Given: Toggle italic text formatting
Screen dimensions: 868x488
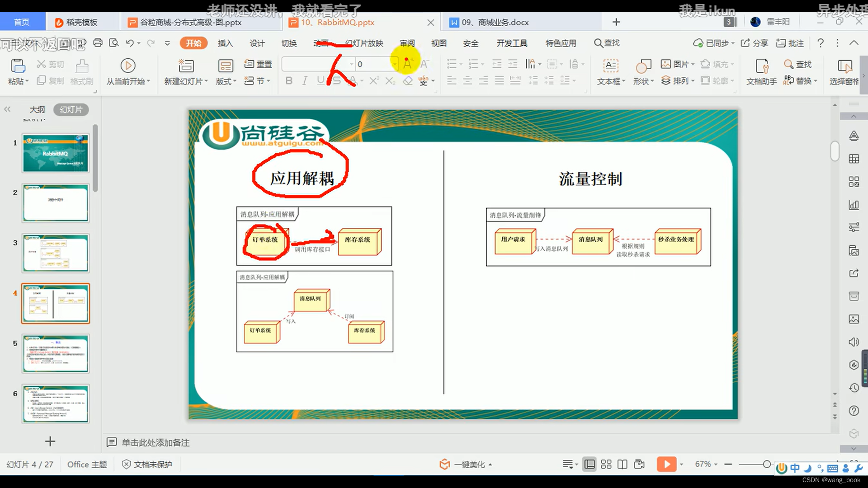Looking at the screenshot, I should [305, 80].
